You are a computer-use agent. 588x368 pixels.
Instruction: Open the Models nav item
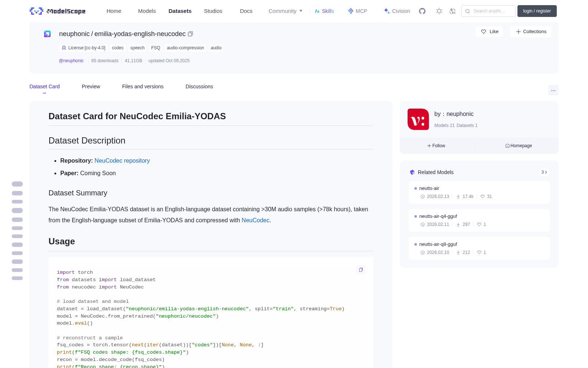[x=147, y=11]
